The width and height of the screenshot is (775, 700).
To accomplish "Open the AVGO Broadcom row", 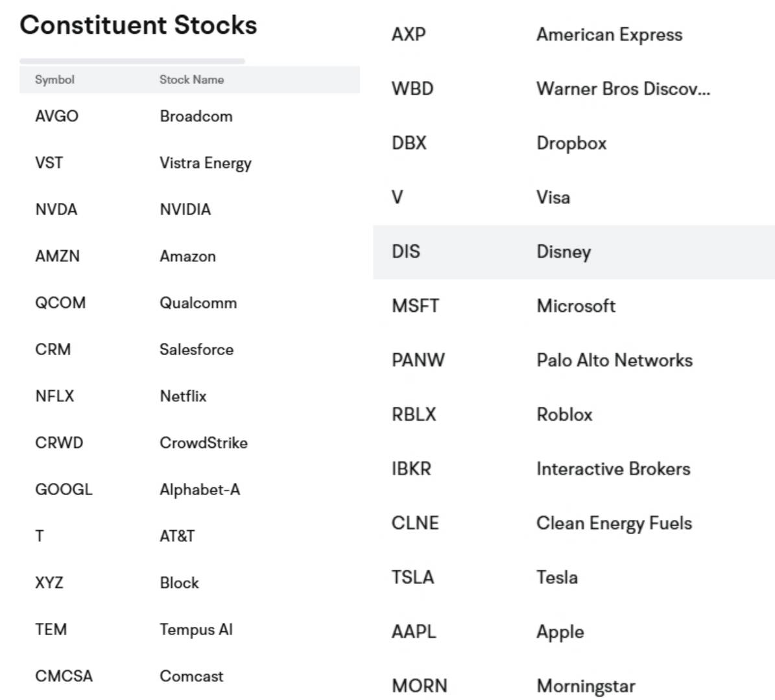I will click(188, 117).
